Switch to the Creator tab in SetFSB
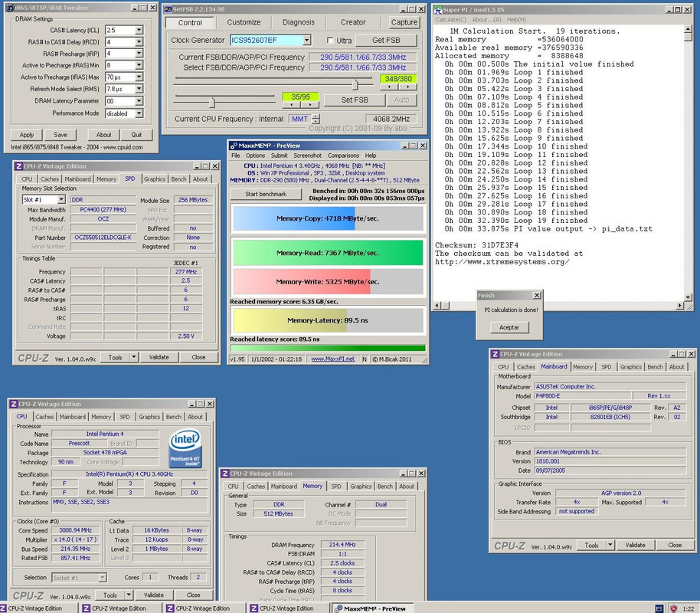 (x=353, y=22)
